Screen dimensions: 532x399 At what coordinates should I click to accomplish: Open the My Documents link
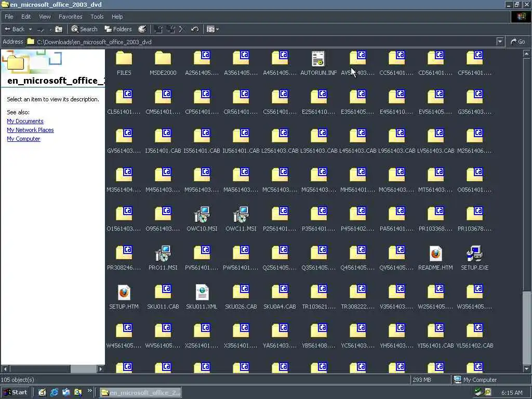(x=25, y=121)
